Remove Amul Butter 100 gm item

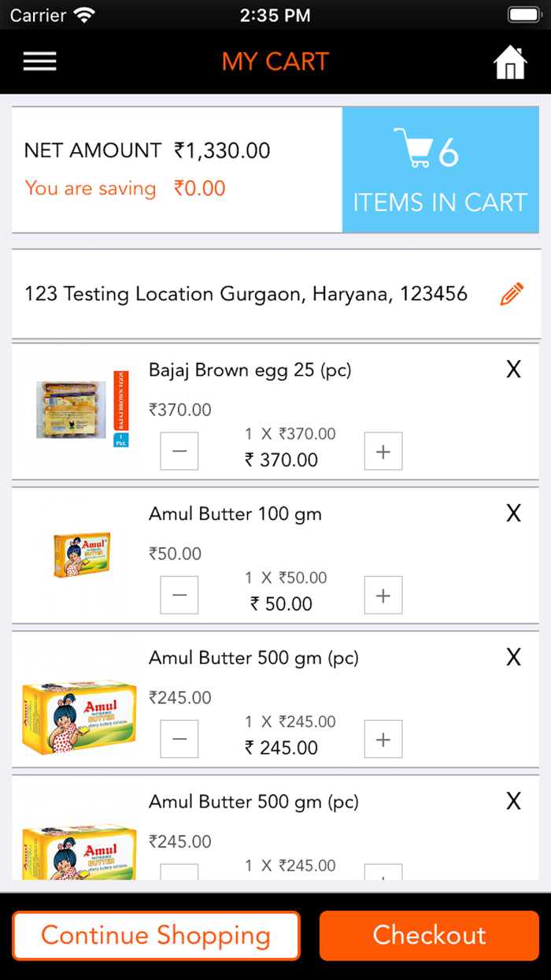(x=513, y=514)
